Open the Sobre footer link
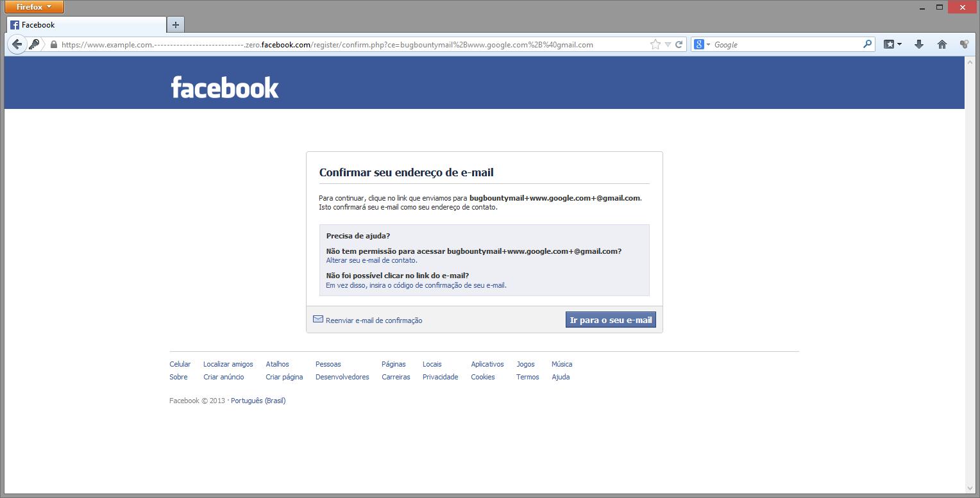Image resolution: width=980 pixels, height=498 pixels. coord(178,377)
